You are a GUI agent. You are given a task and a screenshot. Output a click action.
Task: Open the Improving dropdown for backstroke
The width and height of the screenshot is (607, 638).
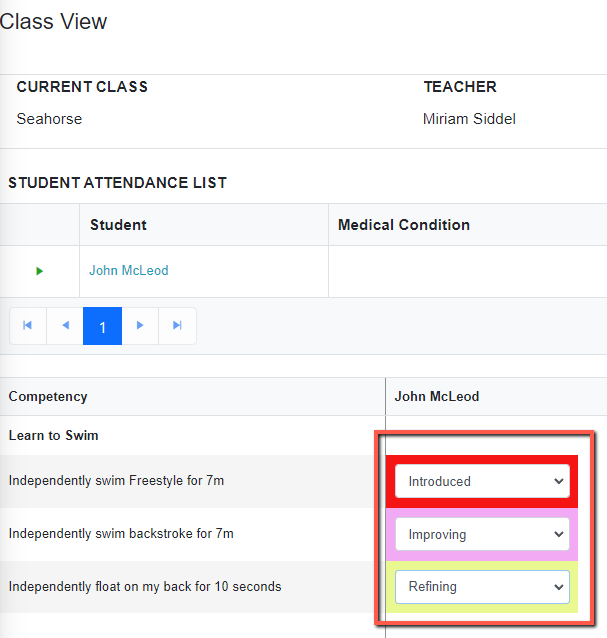pyautogui.click(x=482, y=534)
